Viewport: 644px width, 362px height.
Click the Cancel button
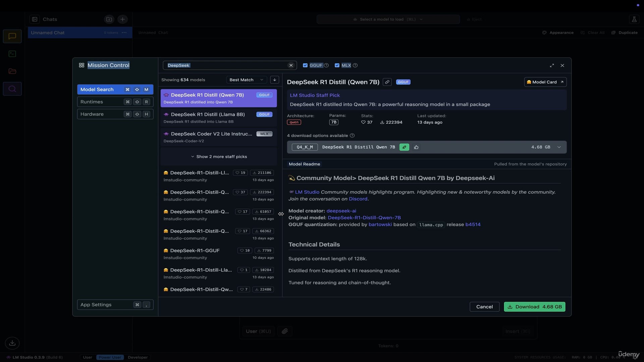(484, 307)
